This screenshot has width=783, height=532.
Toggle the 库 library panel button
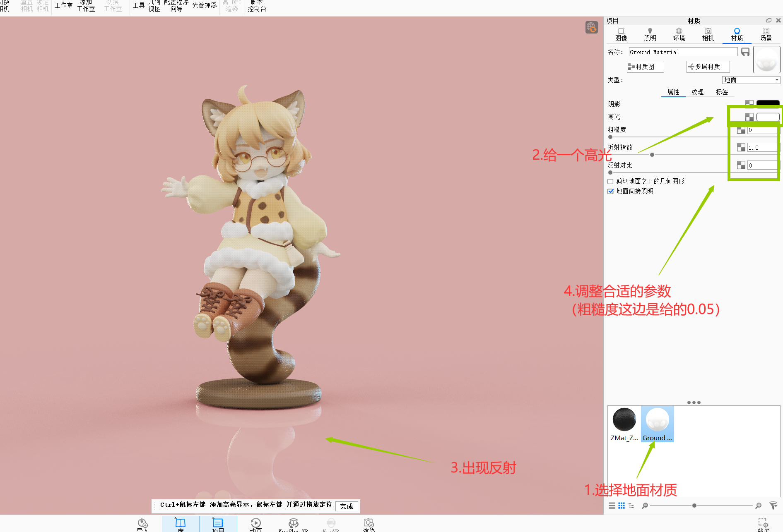181,524
